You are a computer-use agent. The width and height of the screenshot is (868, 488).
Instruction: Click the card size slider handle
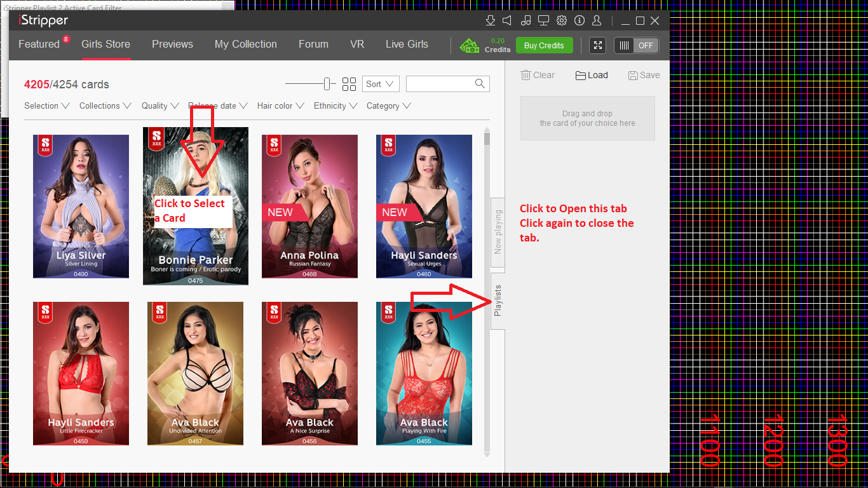(x=327, y=84)
